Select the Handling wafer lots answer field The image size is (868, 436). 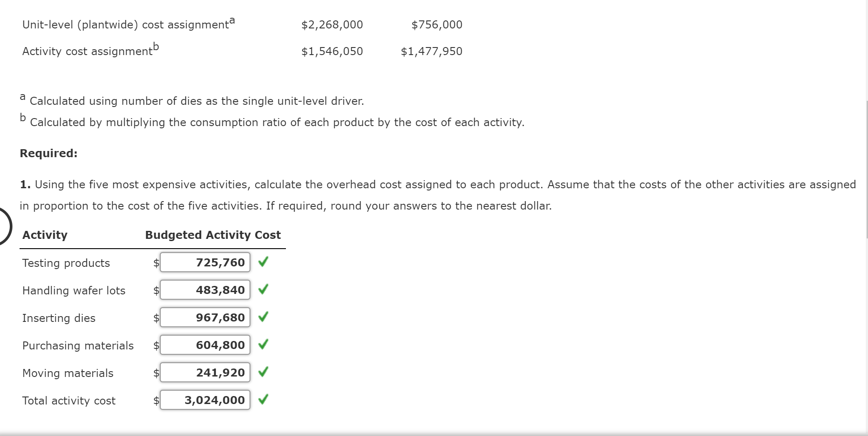pos(205,290)
